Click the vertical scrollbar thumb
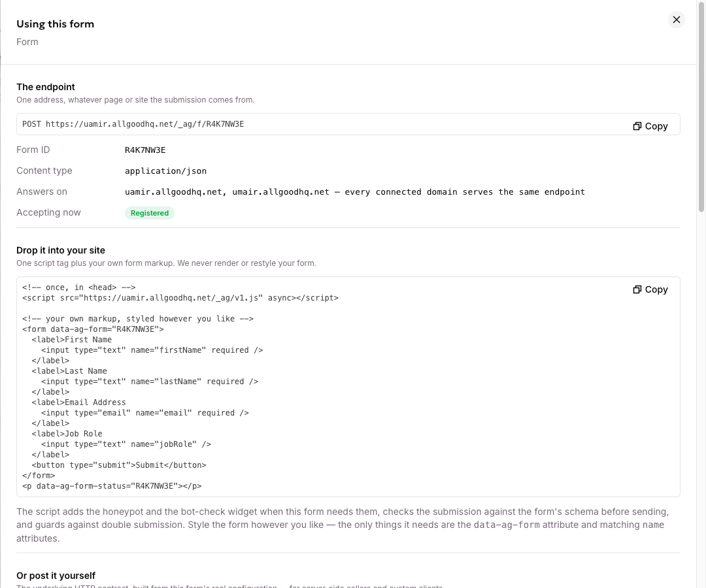The width and height of the screenshot is (706, 588). click(x=701, y=106)
